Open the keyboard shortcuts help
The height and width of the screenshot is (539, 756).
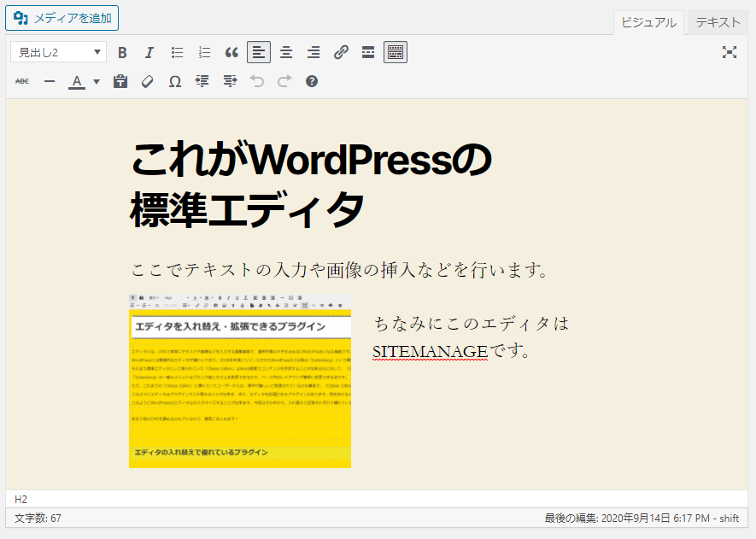(312, 81)
